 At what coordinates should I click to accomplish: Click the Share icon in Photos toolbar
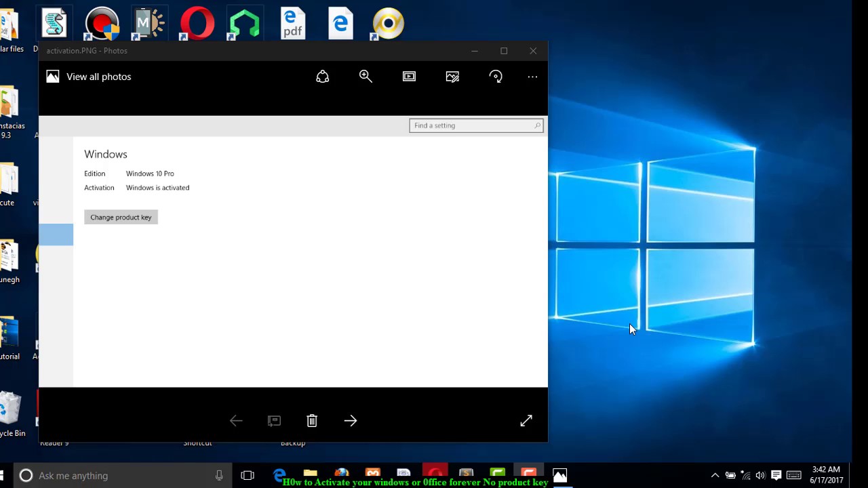click(323, 77)
